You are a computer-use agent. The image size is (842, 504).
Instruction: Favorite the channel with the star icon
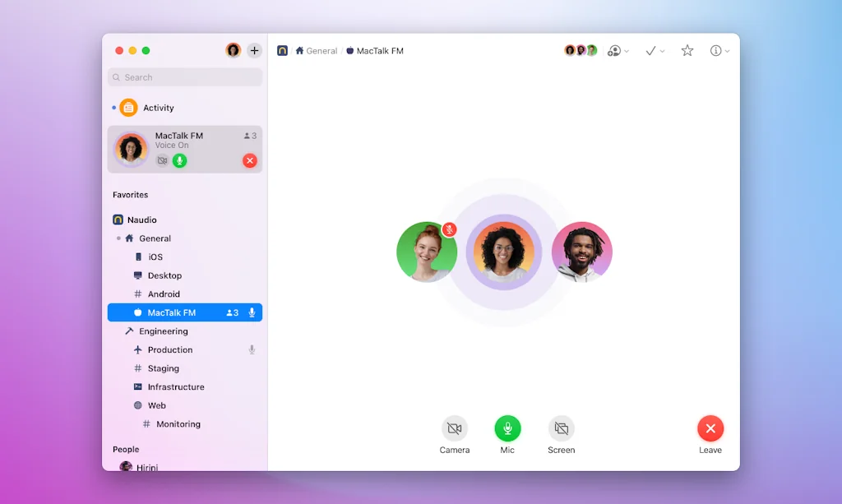687,50
